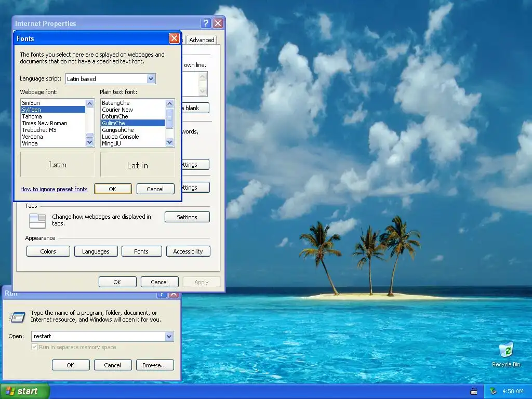Viewport: 532px width, 399px height.
Task: Click Cancel in the Run dialog
Action: point(113,365)
